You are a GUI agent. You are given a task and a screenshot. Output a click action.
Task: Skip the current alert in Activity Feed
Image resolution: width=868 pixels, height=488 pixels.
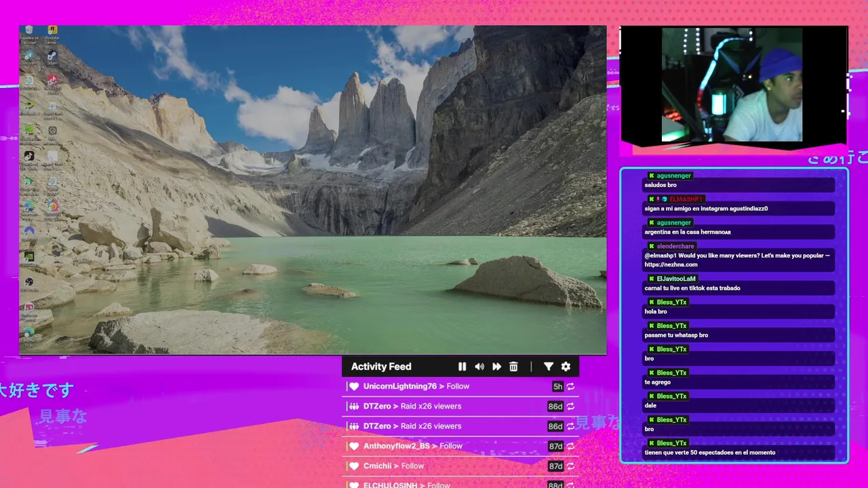click(x=496, y=367)
